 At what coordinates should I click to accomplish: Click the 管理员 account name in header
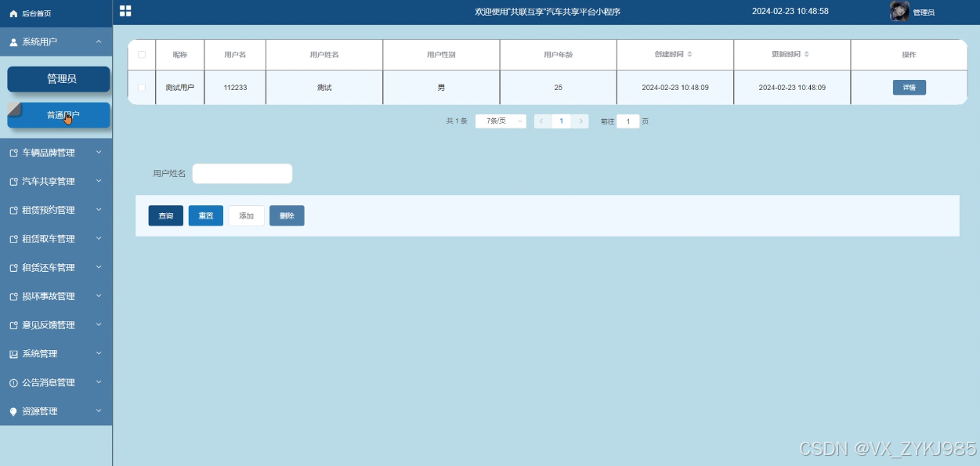coord(924,13)
